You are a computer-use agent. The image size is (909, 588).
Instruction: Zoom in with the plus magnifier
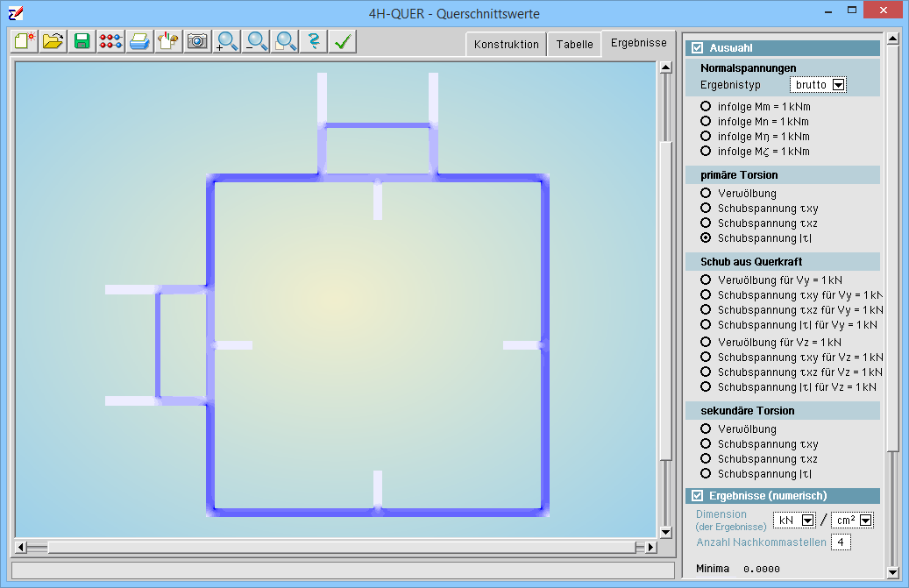pos(227,41)
